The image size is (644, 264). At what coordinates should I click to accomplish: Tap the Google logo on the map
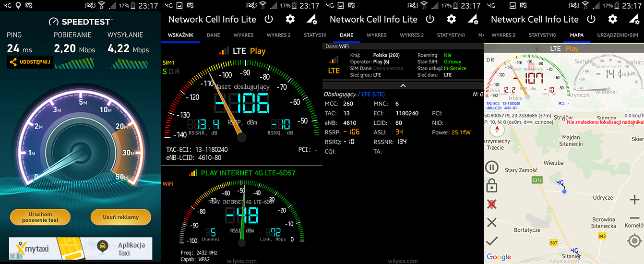pos(499,257)
